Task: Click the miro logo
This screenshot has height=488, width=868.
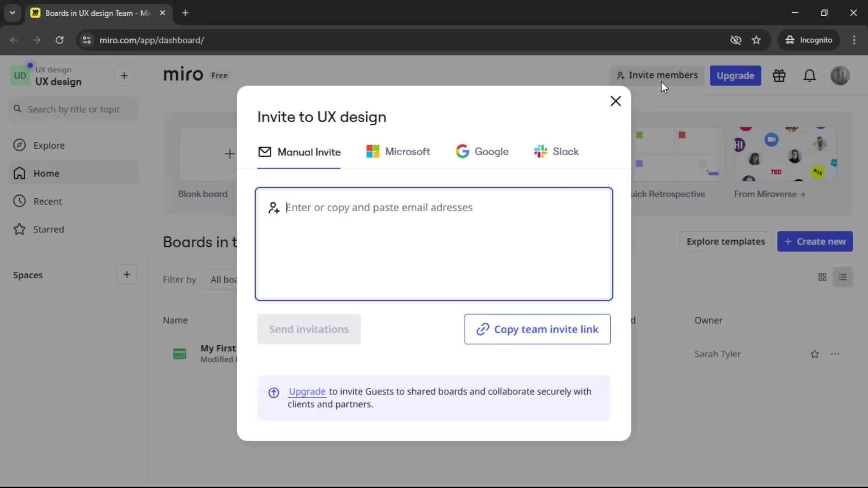Action: pyautogui.click(x=183, y=74)
